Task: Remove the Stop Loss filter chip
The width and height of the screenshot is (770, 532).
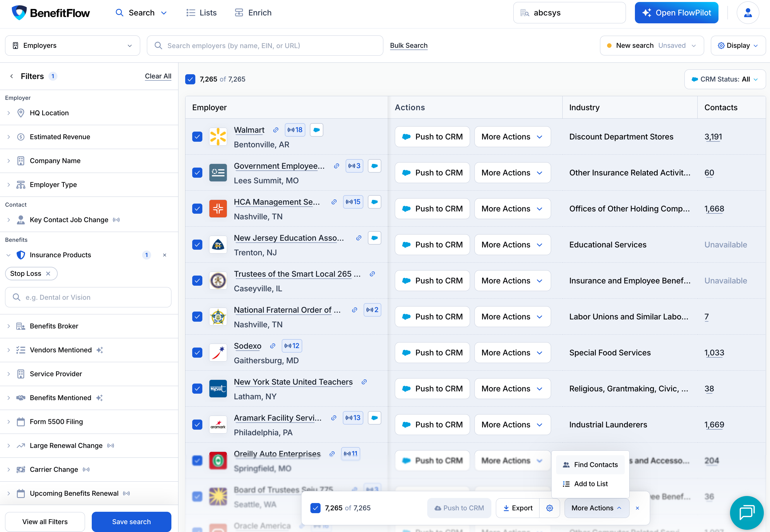Action: click(48, 273)
